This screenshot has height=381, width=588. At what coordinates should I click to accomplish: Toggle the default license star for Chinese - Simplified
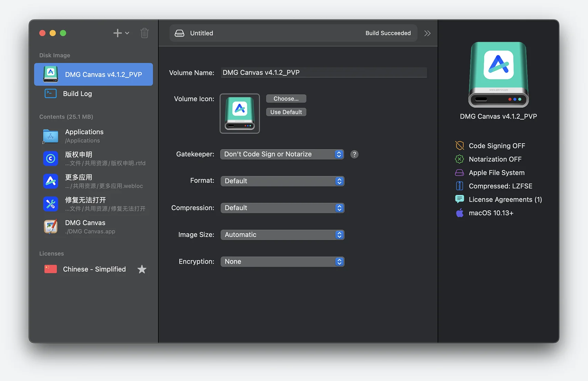pos(142,269)
